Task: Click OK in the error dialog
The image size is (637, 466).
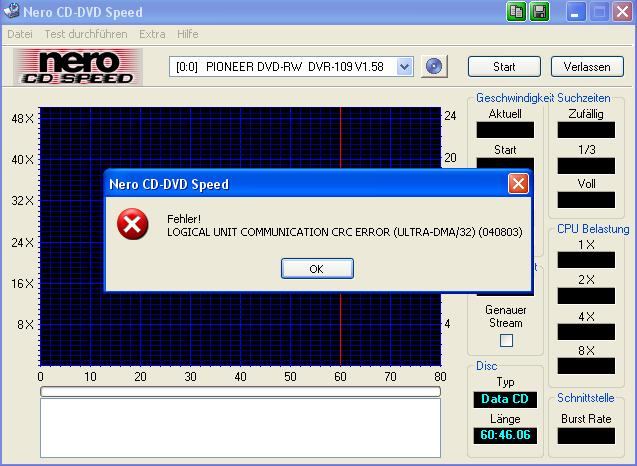Action: point(317,269)
